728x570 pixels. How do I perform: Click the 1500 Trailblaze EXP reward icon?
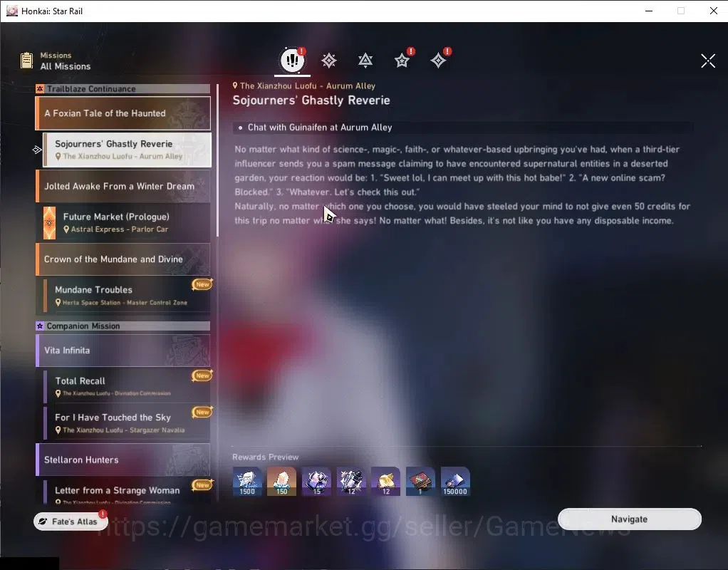pyautogui.click(x=247, y=482)
